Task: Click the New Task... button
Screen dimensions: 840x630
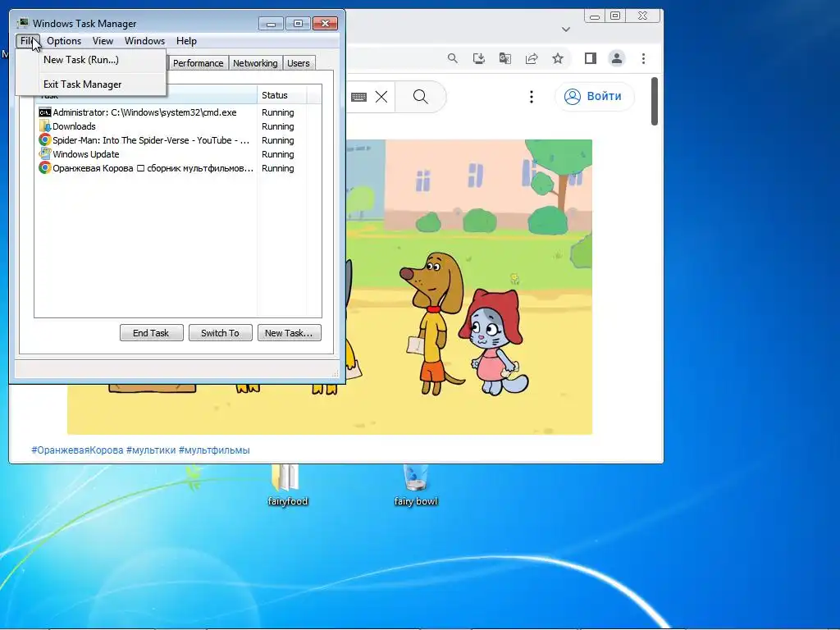Action: tap(290, 333)
